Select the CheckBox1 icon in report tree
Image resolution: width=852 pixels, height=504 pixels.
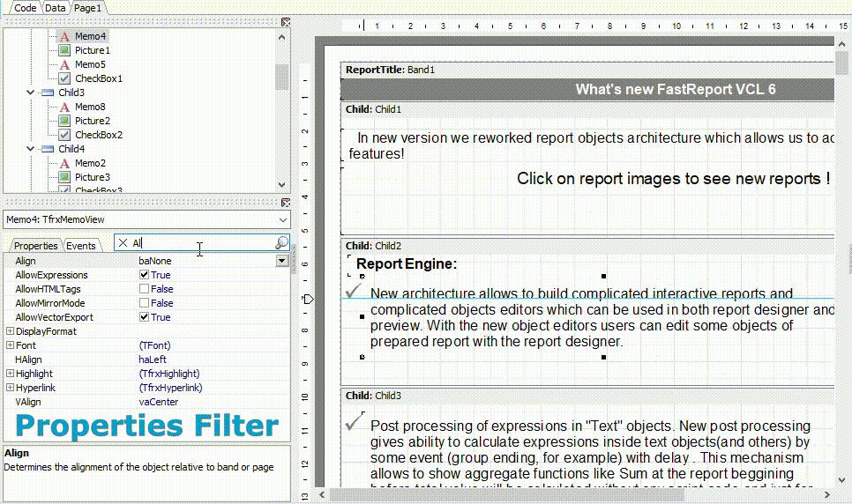(x=64, y=78)
